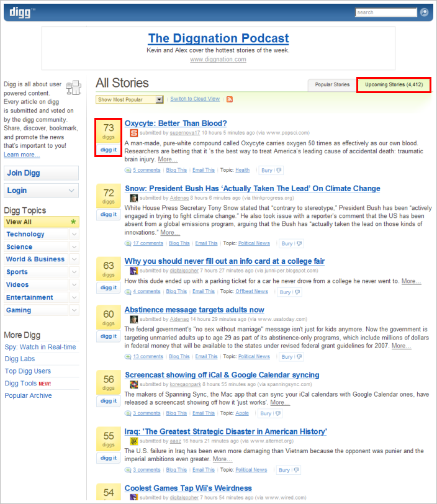Click thumbs-down icon on Screencast story Bury
Screen dimensions: 437x504
click(x=278, y=413)
